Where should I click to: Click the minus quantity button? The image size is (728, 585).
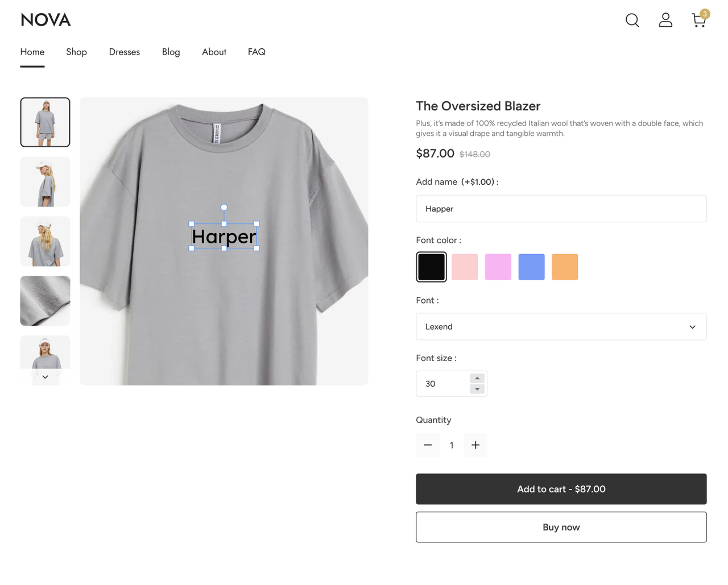click(x=428, y=445)
